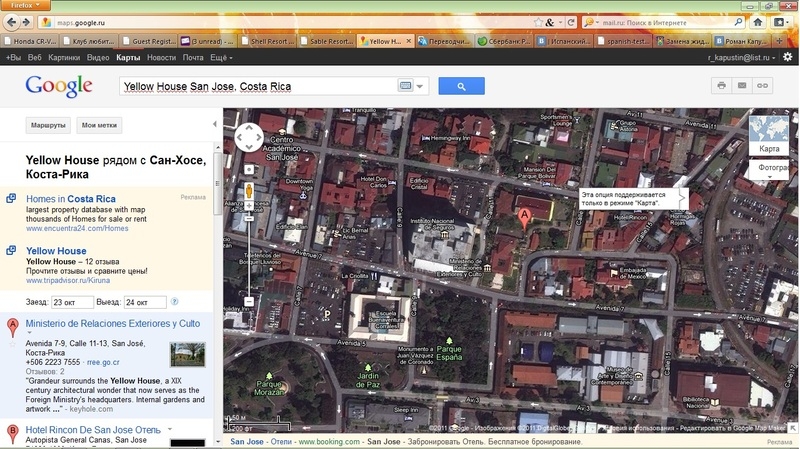Open the Мои метки button

pyautogui.click(x=99, y=125)
